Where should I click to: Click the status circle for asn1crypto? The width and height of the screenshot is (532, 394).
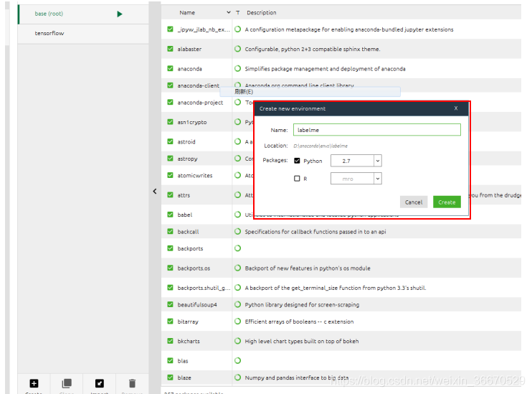tap(238, 122)
